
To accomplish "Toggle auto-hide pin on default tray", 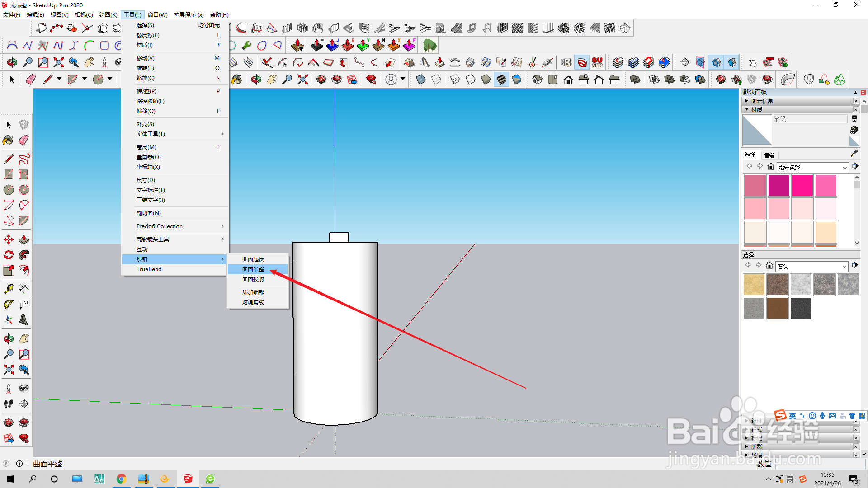I will pyautogui.click(x=855, y=92).
